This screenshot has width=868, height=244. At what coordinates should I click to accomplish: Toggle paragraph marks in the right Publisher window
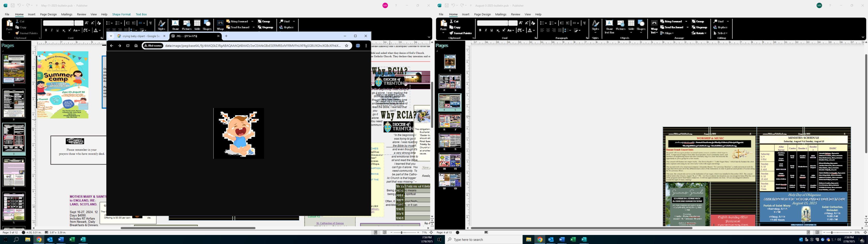tap(584, 23)
